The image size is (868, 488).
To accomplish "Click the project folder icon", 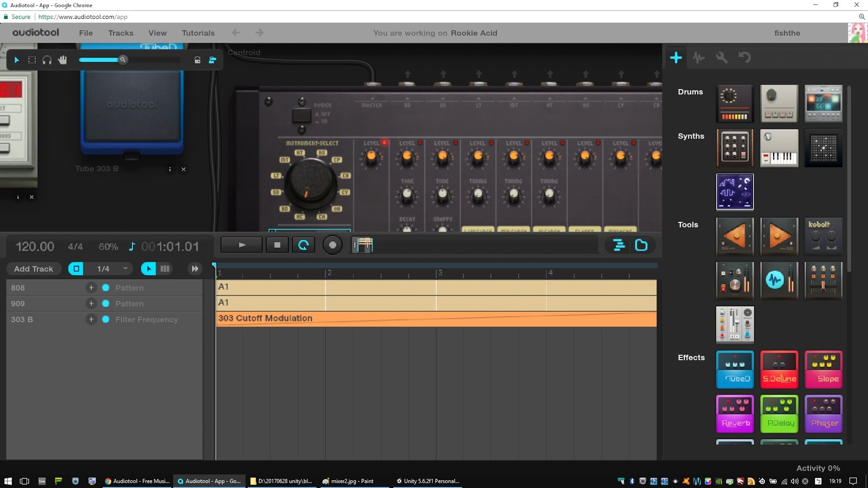I will tap(641, 245).
